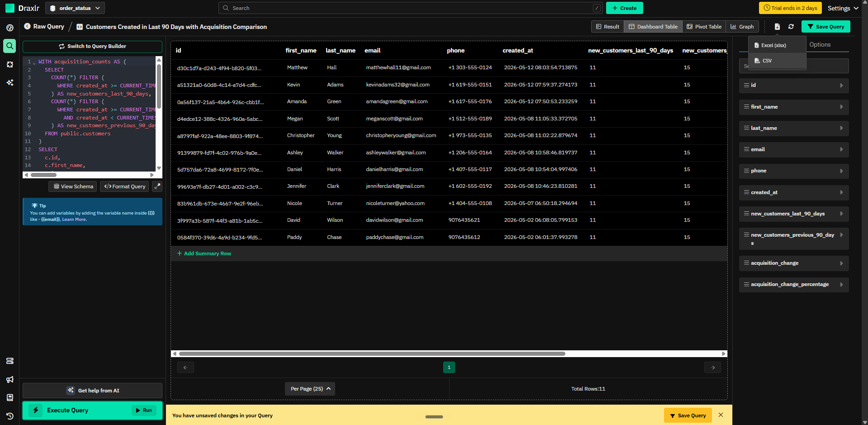
Task: Click the top Search field
Action: (x=411, y=8)
